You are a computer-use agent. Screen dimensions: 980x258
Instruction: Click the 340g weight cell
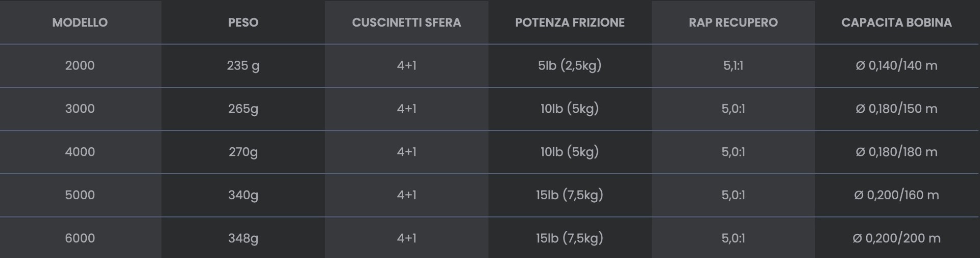[243, 195]
